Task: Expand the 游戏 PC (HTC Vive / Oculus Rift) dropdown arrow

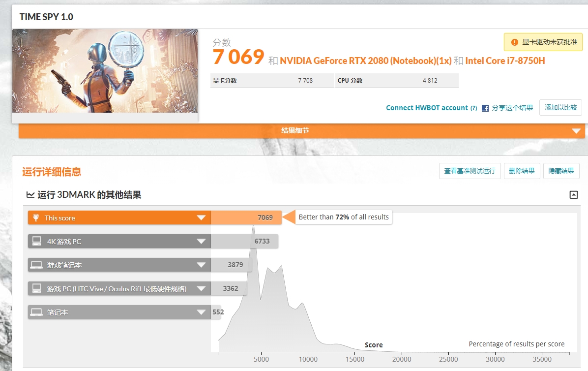Action: tap(202, 288)
